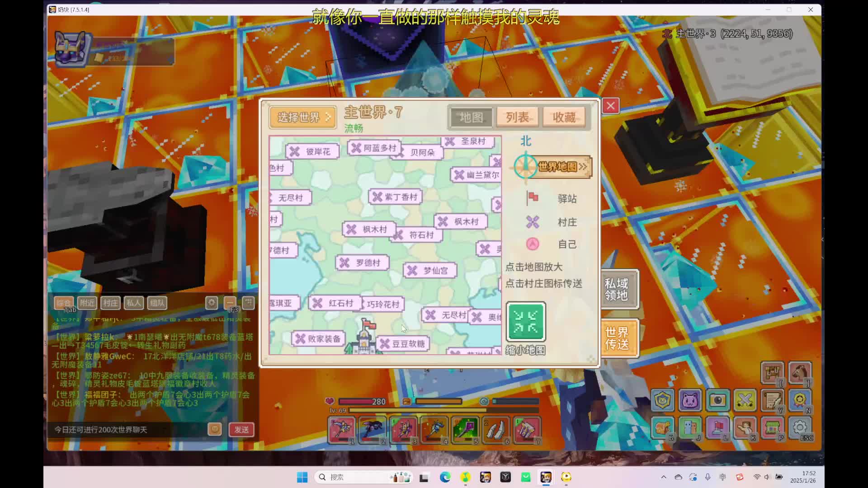Switch the map panel to 收藏 view
The height and width of the screenshot is (488, 868).
(564, 117)
